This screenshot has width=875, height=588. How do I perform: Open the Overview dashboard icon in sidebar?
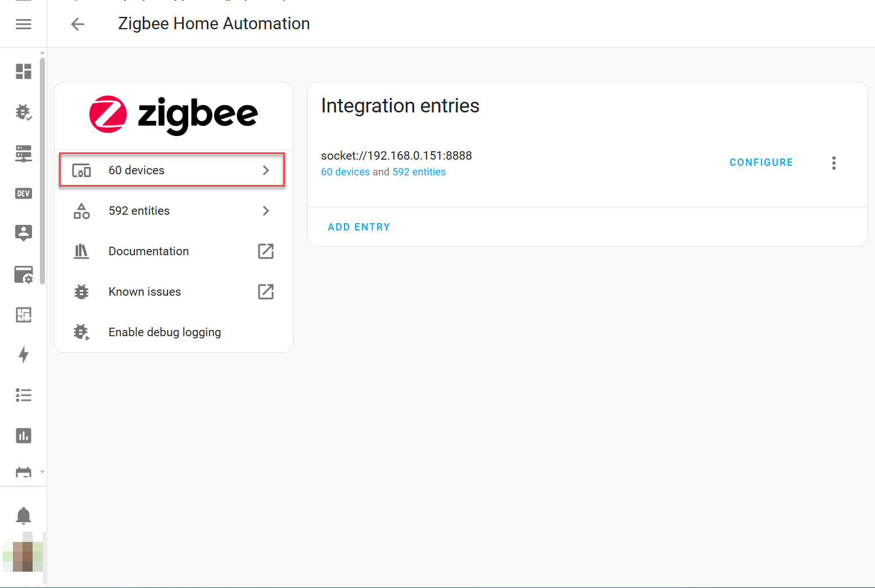24,71
